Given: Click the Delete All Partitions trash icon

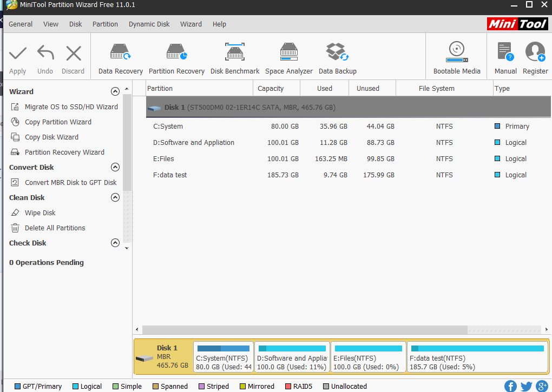Looking at the screenshot, I should click(x=15, y=228).
